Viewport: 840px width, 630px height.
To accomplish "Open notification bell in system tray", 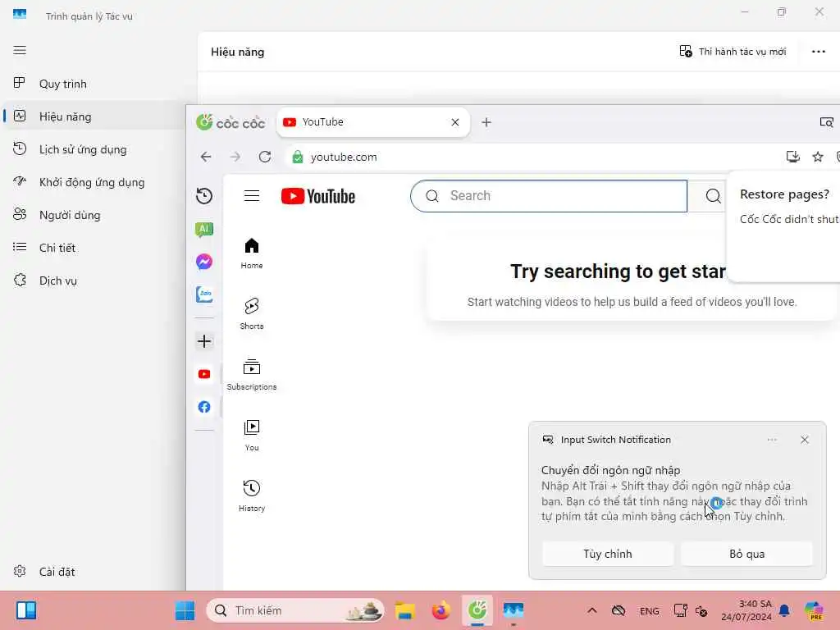I will 784,610.
